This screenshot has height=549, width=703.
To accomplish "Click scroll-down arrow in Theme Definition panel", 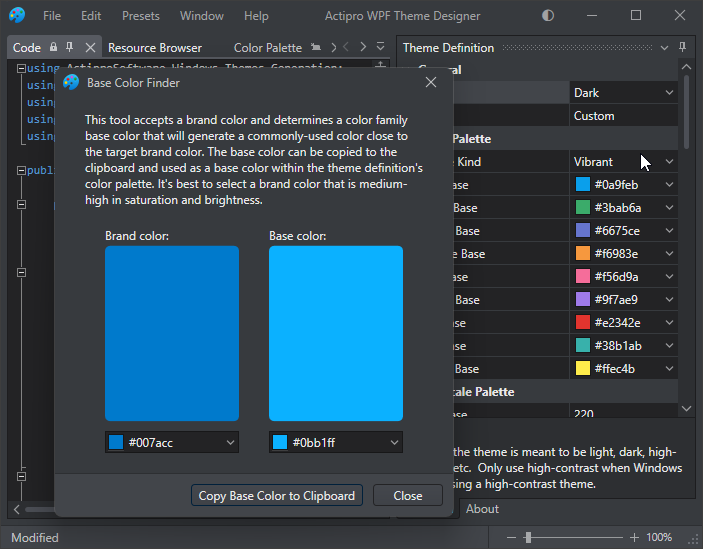I will (686, 408).
